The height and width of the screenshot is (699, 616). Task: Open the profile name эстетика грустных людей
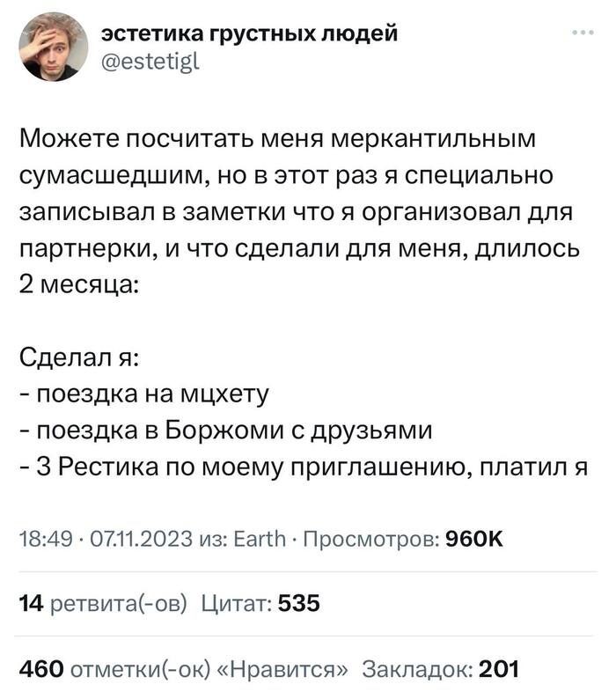click(250, 33)
